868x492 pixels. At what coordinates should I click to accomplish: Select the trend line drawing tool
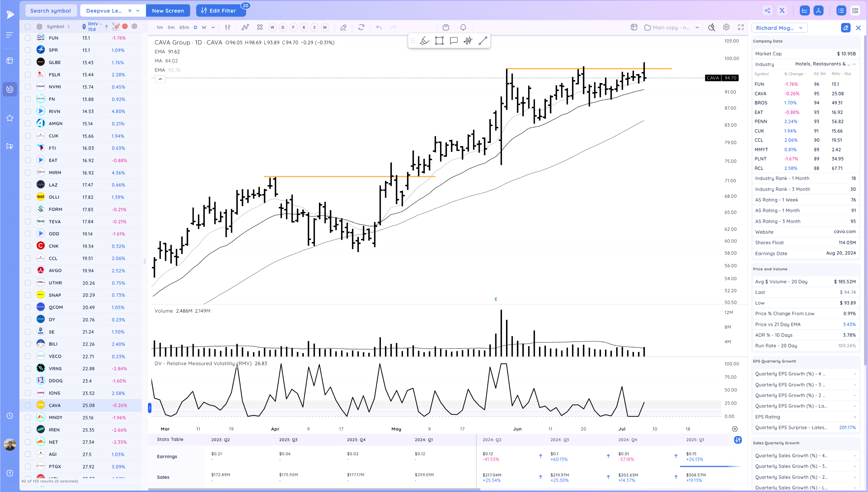click(483, 41)
